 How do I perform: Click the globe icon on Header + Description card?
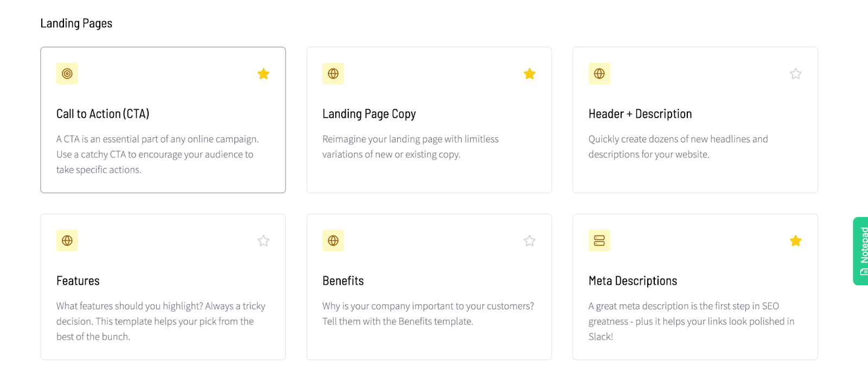click(x=599, y=74)
